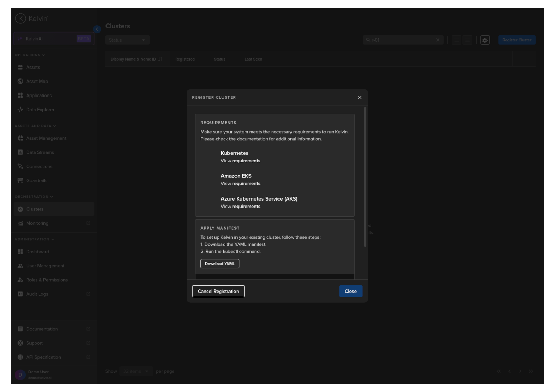Open table settings gear icon

(x=485, y=40)
